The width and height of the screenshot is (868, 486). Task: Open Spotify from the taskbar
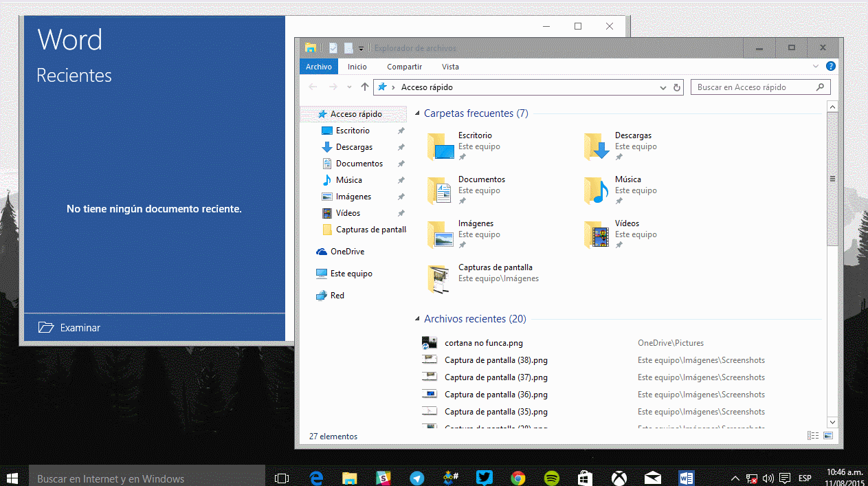point(551,478)
